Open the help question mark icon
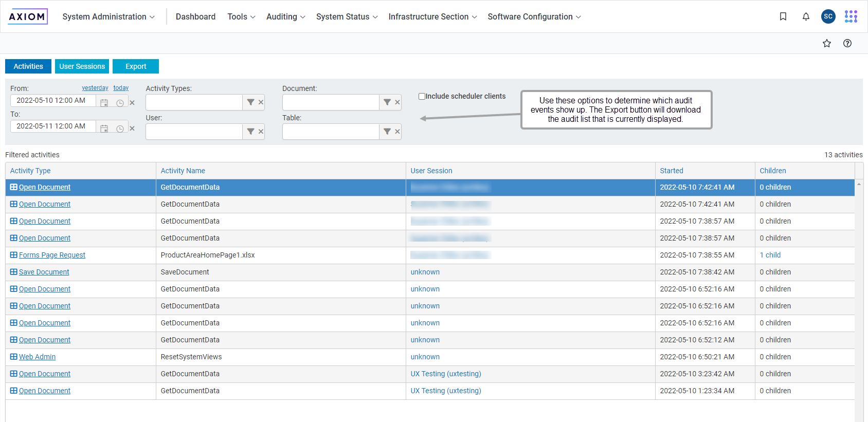Image resolution: width=868 pixels, height=422 pixels. pos(847,43)
